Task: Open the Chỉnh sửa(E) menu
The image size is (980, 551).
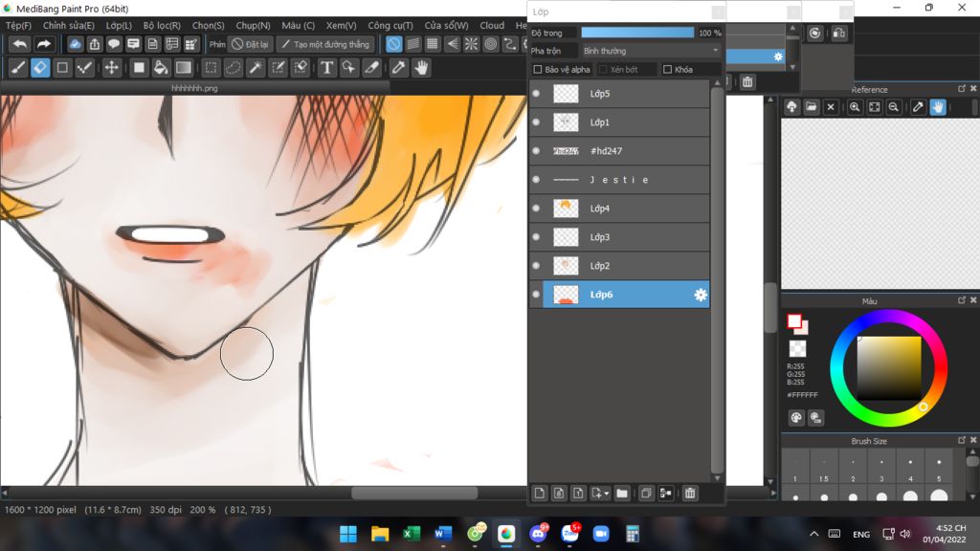Action: [69, 26]
